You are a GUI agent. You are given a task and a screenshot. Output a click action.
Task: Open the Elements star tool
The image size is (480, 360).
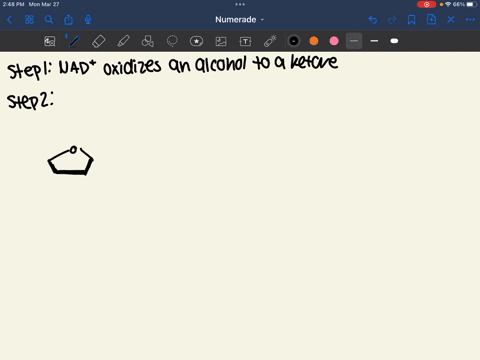196,41
